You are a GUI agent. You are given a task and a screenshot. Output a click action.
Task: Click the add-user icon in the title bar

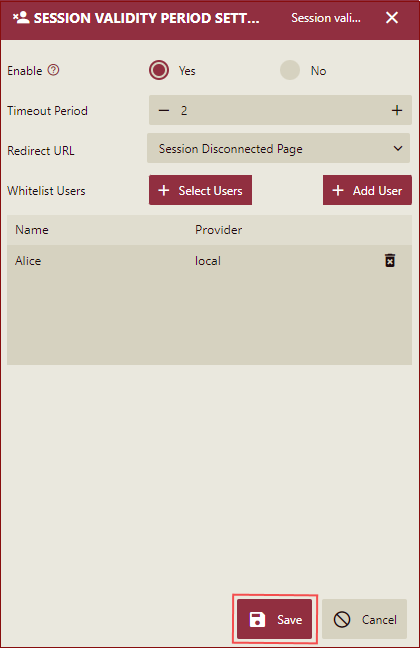21,17
